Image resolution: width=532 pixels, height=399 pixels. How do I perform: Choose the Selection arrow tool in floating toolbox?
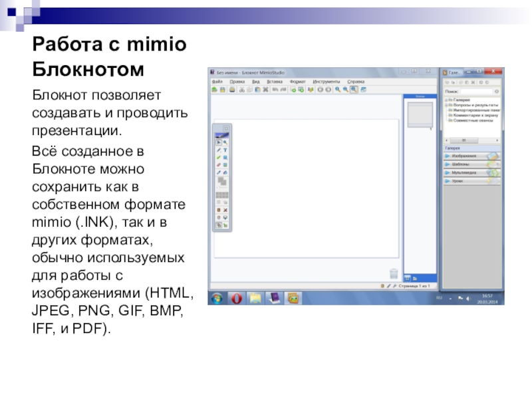point(219,142)
